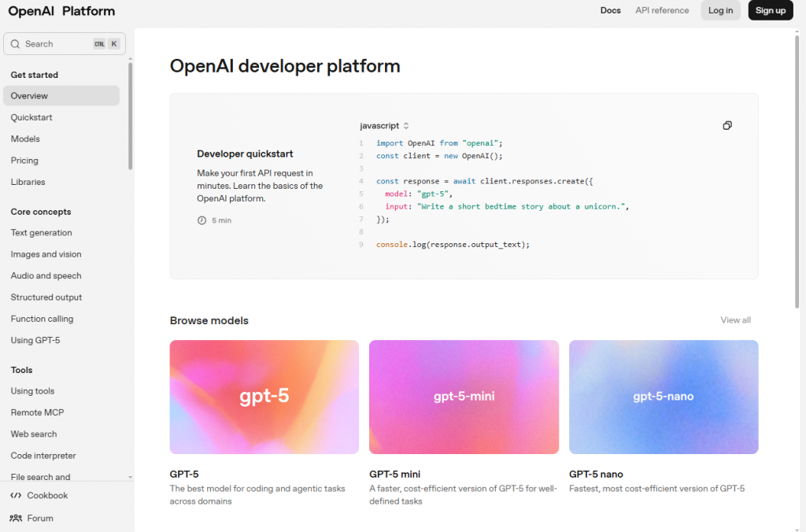Open Pricing in the sidebar

pyautogui.click(x=24, y=161)
